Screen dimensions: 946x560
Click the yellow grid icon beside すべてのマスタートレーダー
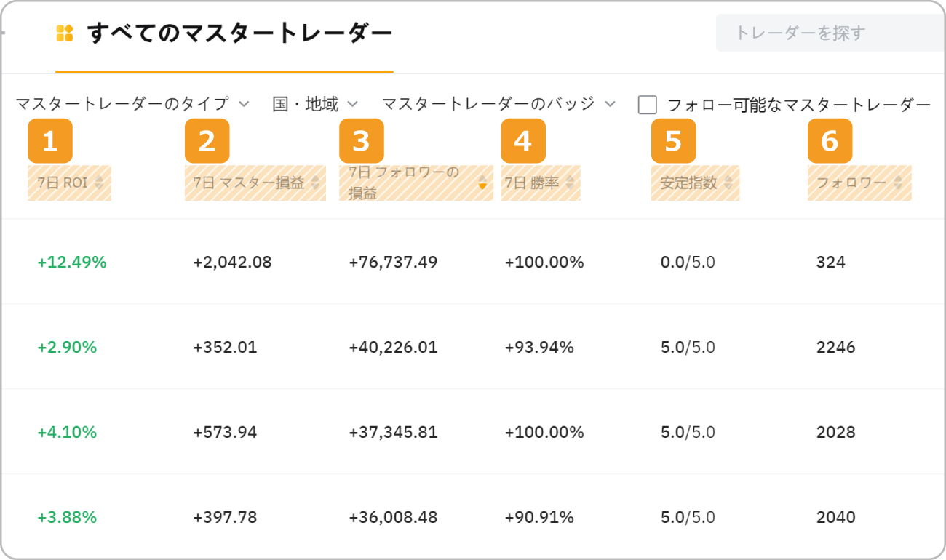[x=65, y=33]
